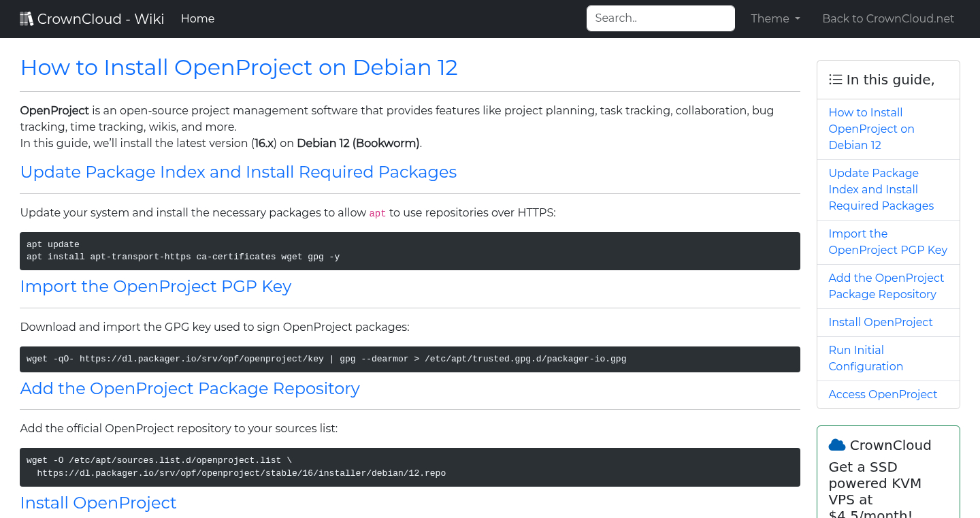Open the Theme dropdown
The image size is (980, 518).
[774, 18]
